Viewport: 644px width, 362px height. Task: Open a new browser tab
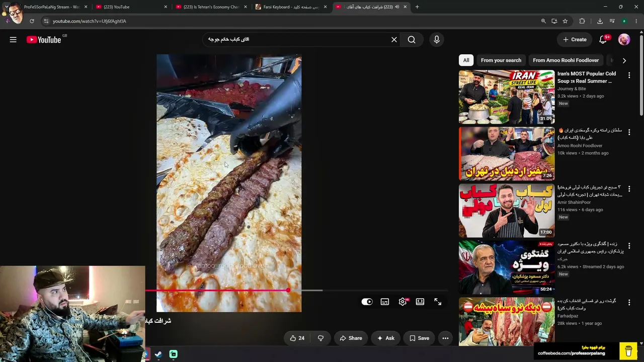(417, 7)
